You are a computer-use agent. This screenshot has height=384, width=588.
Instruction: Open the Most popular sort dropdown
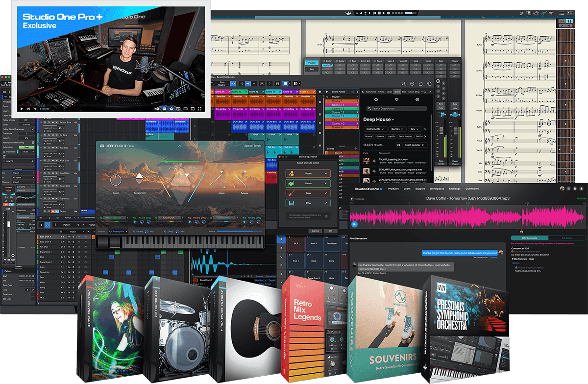(x=416, y=145)
